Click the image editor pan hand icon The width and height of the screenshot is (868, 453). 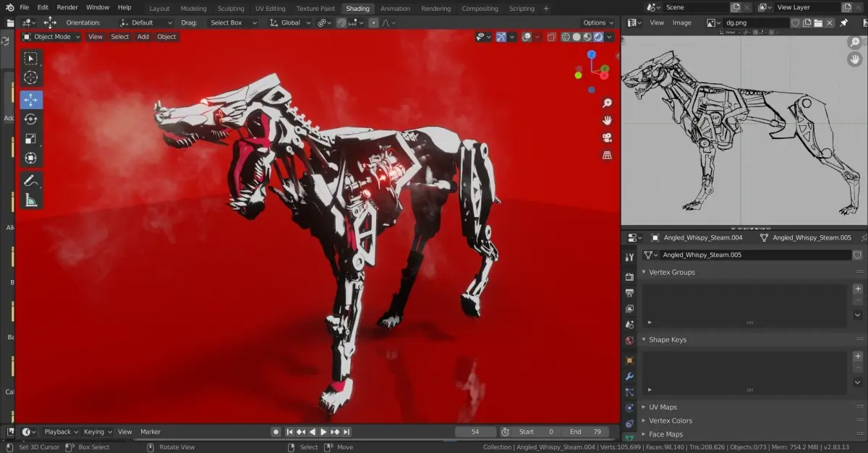tap(855, 59)
